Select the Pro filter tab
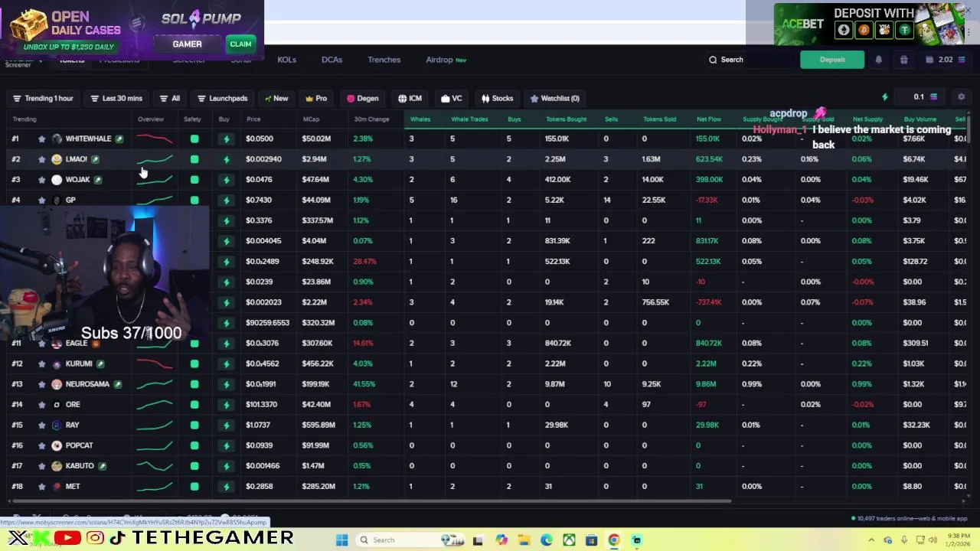980x551 pixels. tap(316, 98)
